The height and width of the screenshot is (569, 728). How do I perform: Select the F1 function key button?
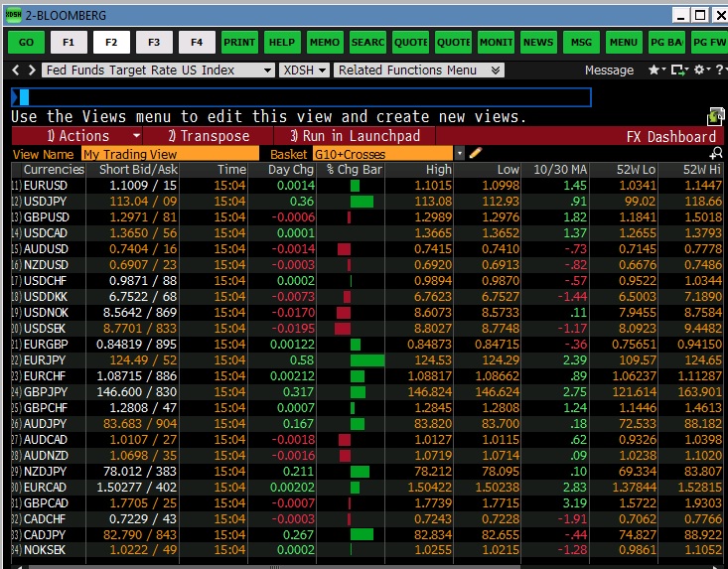[69, 43]
